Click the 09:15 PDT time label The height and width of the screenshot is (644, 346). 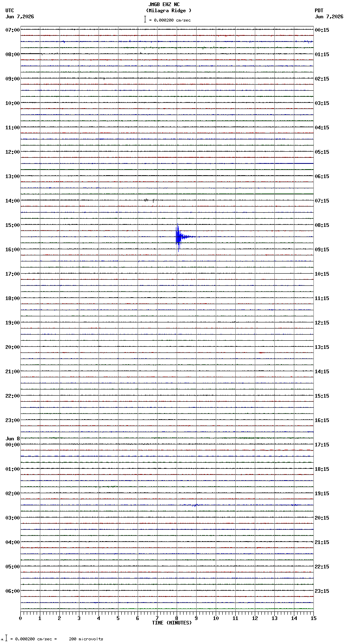coord(322,250)
